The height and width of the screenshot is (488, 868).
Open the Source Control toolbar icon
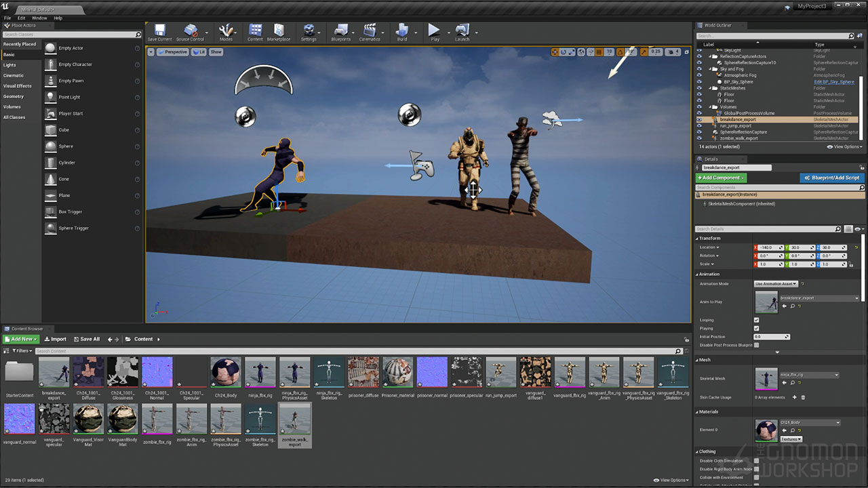190,32
